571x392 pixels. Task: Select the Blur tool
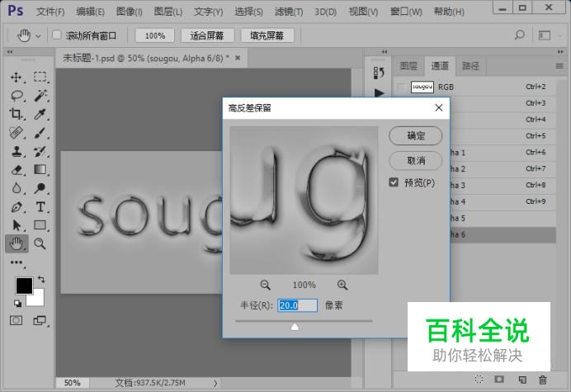point(16,188)
